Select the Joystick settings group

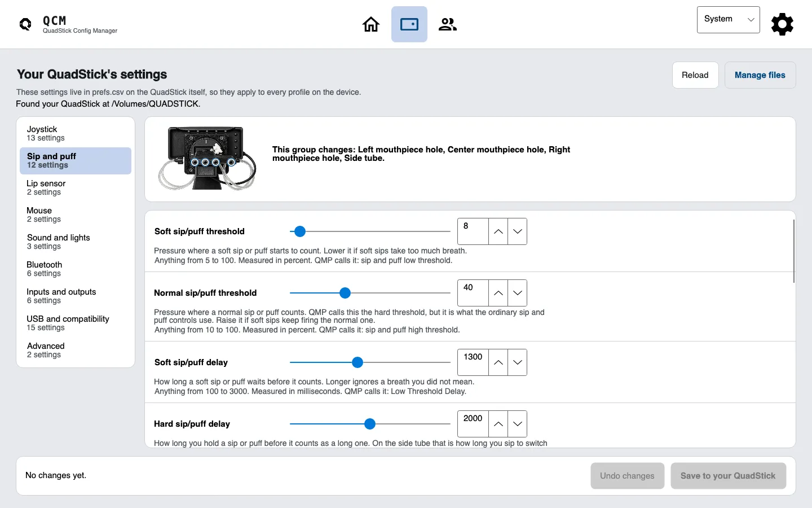[76, 134]
